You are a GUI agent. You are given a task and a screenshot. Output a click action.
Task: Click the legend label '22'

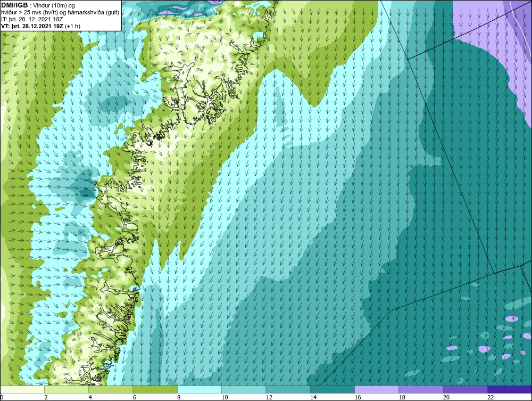point(491,398)
